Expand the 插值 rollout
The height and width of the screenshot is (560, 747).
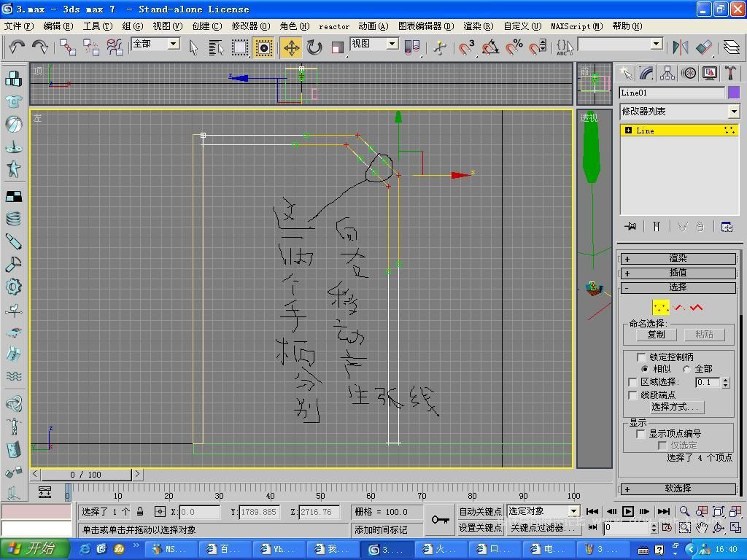coord(678,273)
